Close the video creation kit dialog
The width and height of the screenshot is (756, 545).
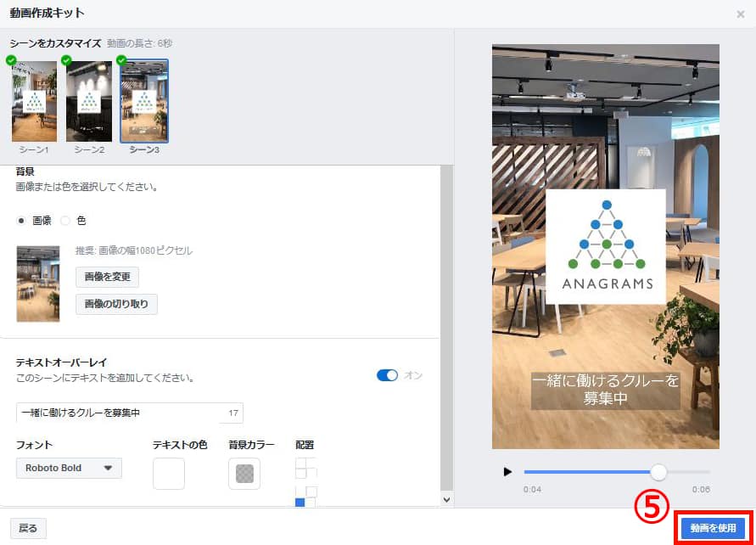(741, 14)
